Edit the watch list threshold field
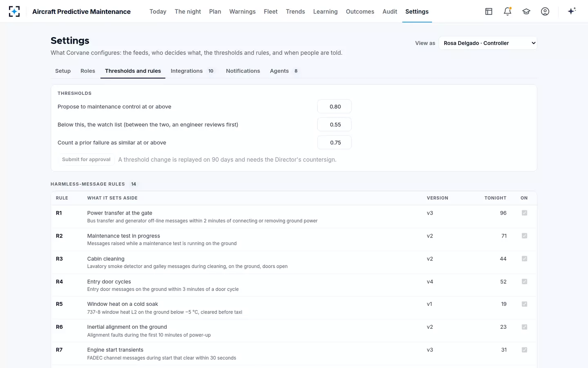This screenshot has width=588, height=368. click(x=334, y=125)
